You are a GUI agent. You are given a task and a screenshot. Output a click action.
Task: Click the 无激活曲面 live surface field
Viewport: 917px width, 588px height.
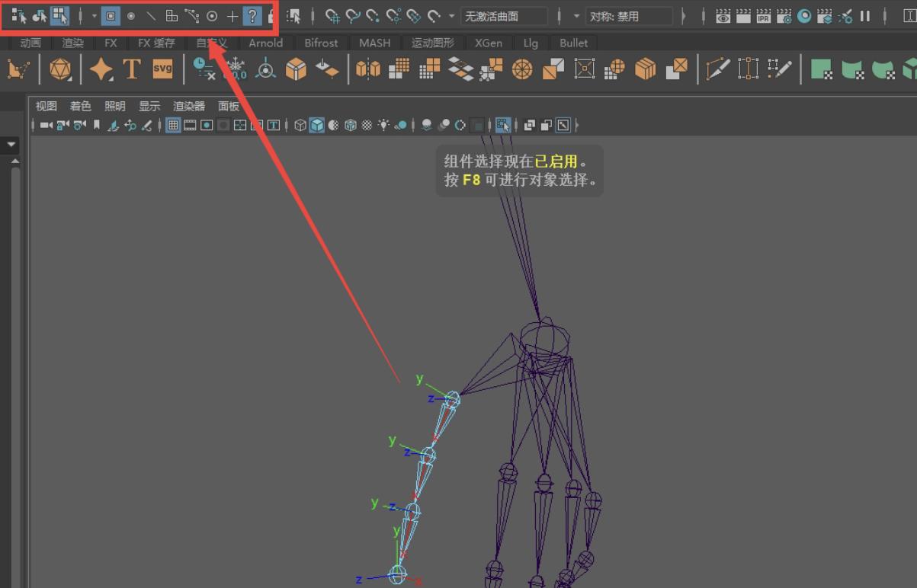(x=503, y=16)
